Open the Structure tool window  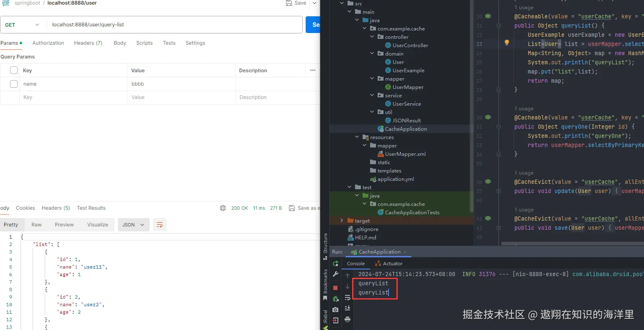(x=325, y=246)
